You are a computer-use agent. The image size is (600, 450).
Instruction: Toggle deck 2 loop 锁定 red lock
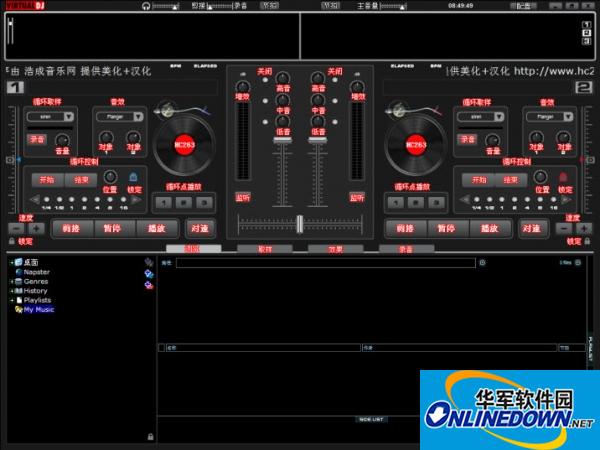(563, 177)
